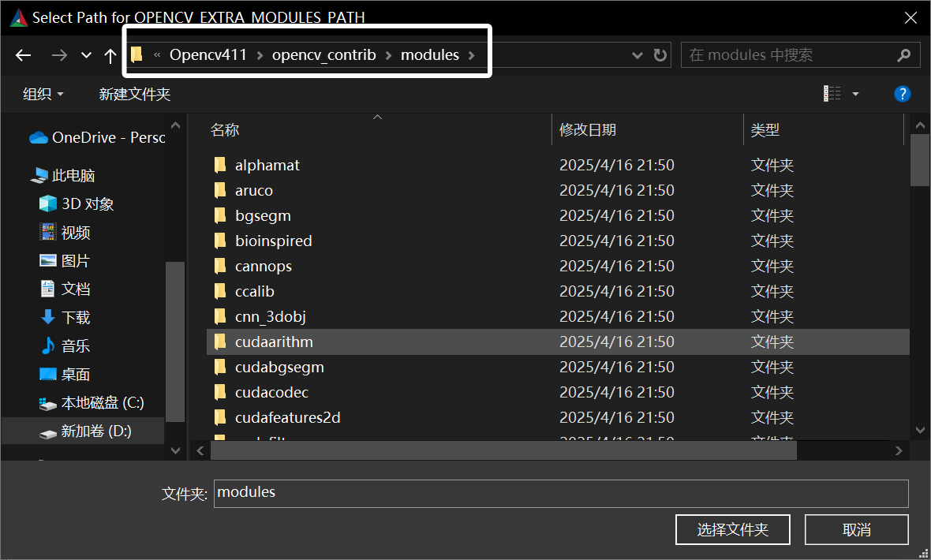Click the search magnifier icon
Image resolution: width=931 pixels, height=560 pixels.
point(904,54)
